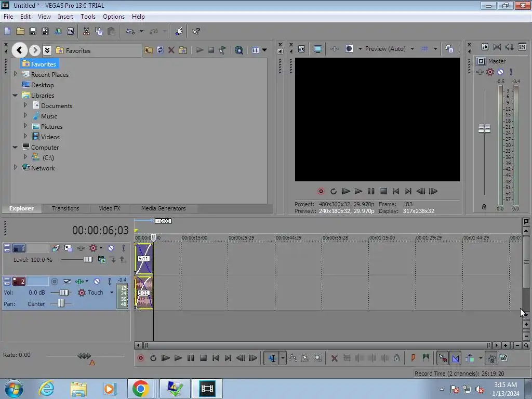Screen dimensions: 532x399
Task: Click the Master volume fader handle
Action: (x=484, y=129)
